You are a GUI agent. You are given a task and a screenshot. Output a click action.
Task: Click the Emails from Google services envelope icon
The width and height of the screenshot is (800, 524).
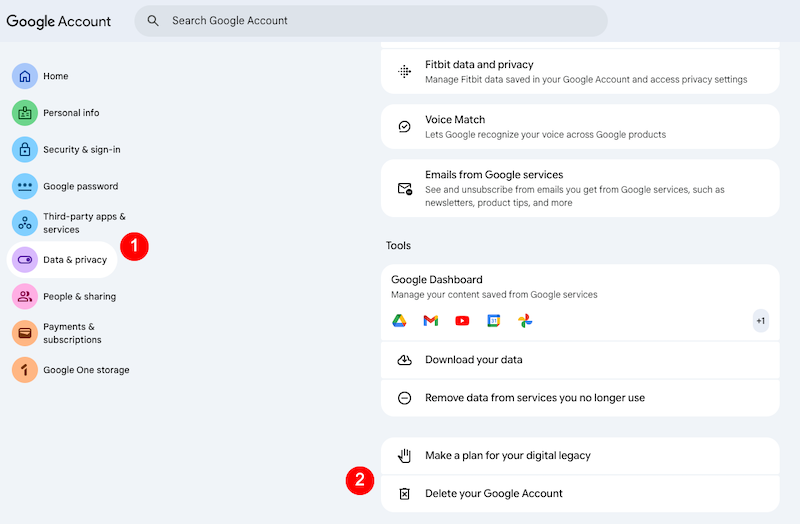405,189
